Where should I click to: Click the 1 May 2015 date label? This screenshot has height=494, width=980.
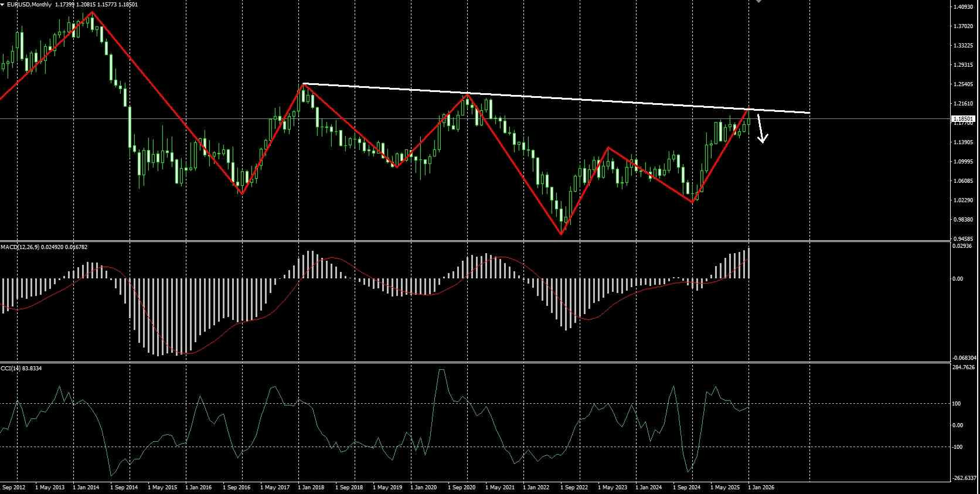point(162,487)
